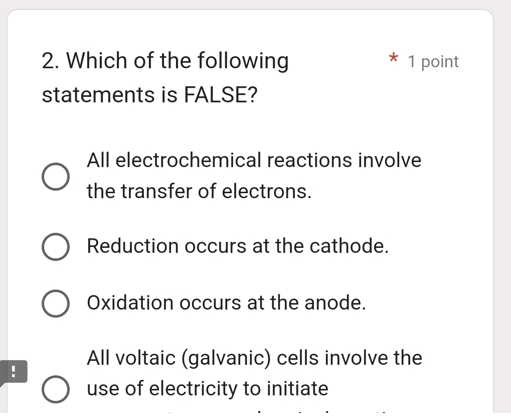The image size is (511, 420).
Task: Click the question number '2.'
Action: coord(48,60)
